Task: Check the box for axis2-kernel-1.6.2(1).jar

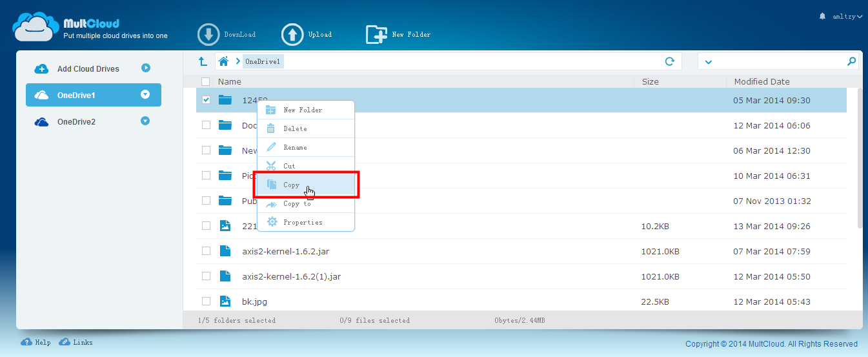Action: [x=206, y=276]
